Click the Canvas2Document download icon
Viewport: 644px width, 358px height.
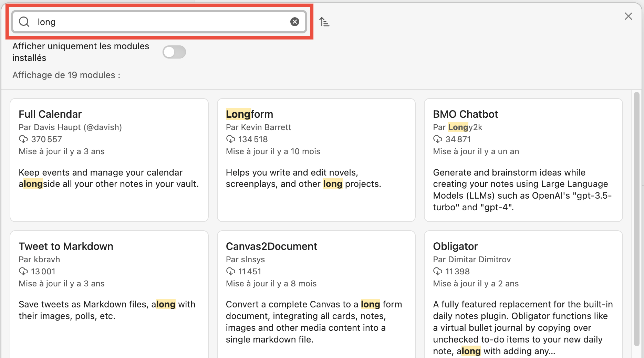(x=230, y=271)
